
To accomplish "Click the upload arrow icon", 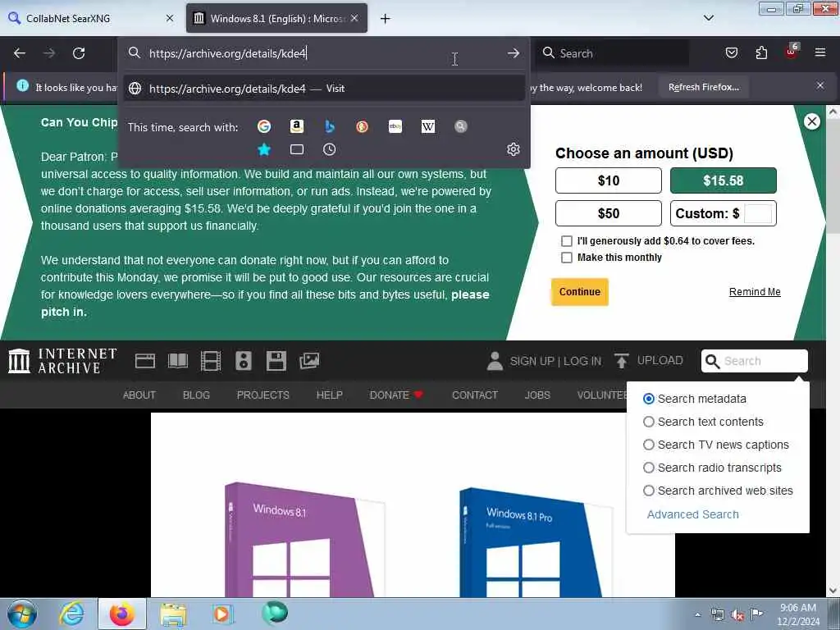I will pyautogui.click(x=622, y=361).
